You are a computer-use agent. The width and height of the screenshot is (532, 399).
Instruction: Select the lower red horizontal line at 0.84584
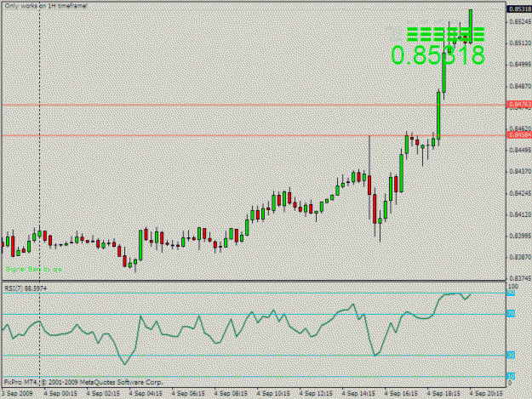(x=254, y=135)
